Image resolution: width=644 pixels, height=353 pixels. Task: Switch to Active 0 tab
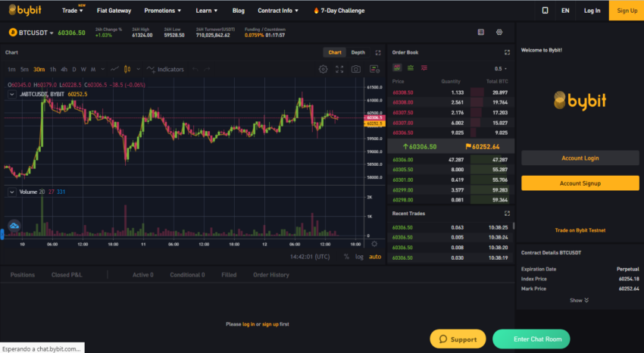point(143,275)
